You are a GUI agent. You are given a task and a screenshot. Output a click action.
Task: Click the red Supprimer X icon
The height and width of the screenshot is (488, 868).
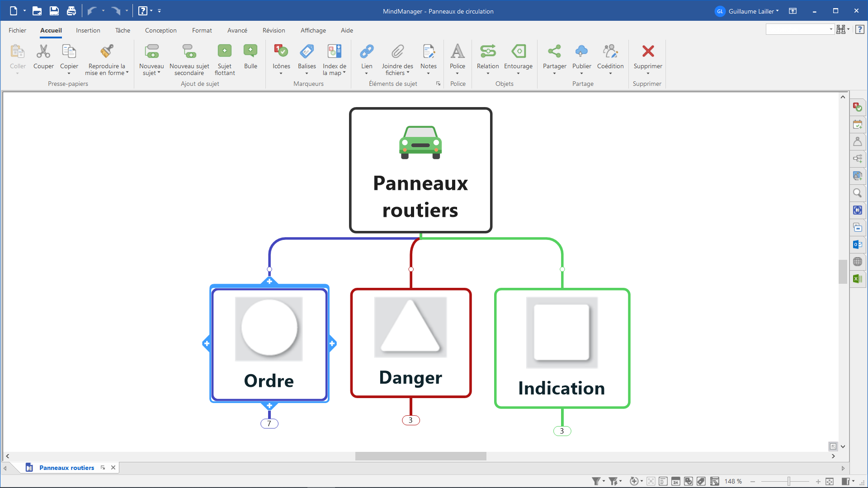(648, 52)
